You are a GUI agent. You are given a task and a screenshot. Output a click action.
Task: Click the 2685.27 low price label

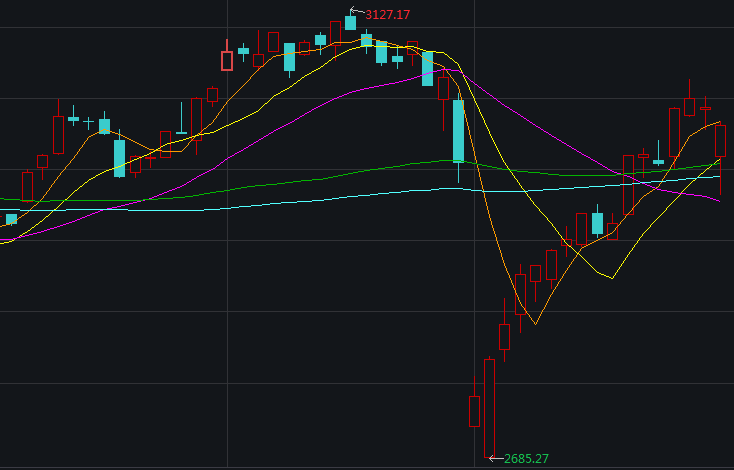coord(526,458)
